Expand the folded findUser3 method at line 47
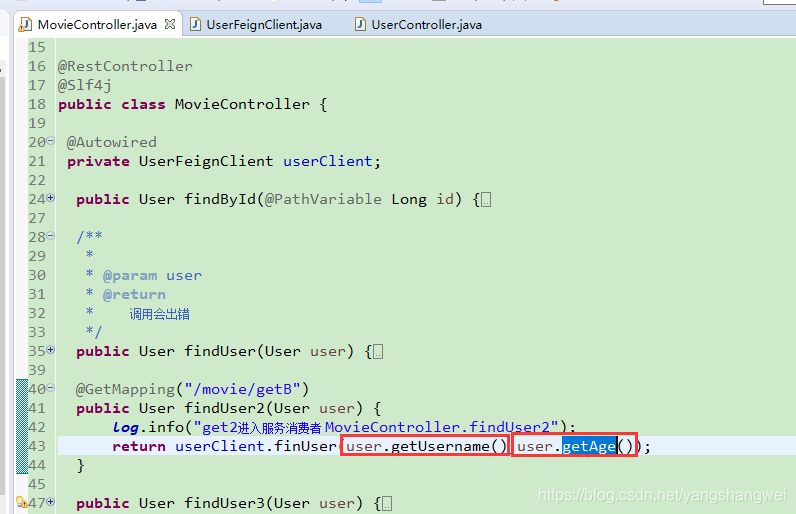The image size is (796, 514). coord(50,503)
